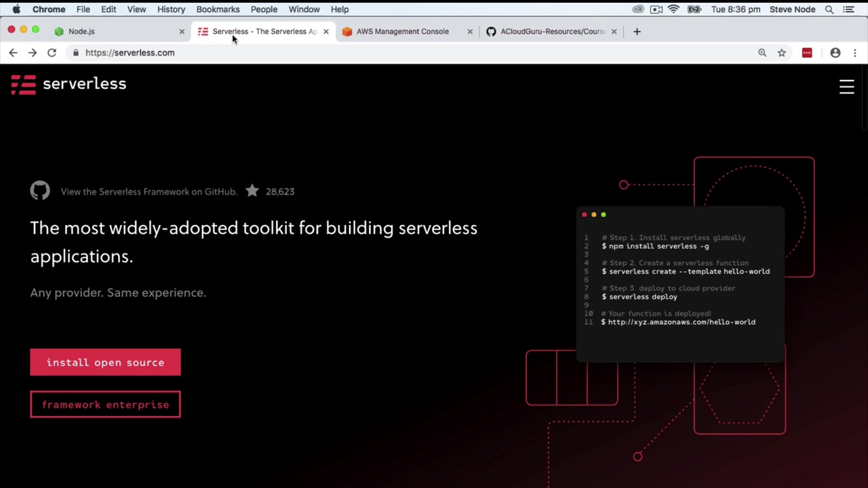Open the Window menu
The width and height of the screenshot is (868, 488).
point(304,9)
